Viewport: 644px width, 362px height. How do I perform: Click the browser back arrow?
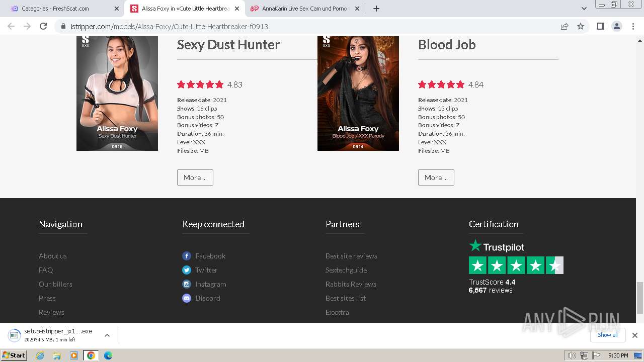(11, 26)
